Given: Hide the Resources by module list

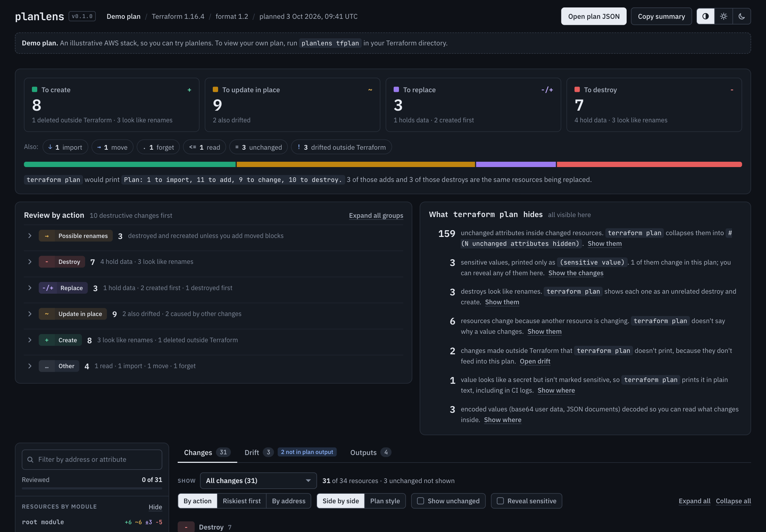Looking at the screenshot, I should point(155,507).
